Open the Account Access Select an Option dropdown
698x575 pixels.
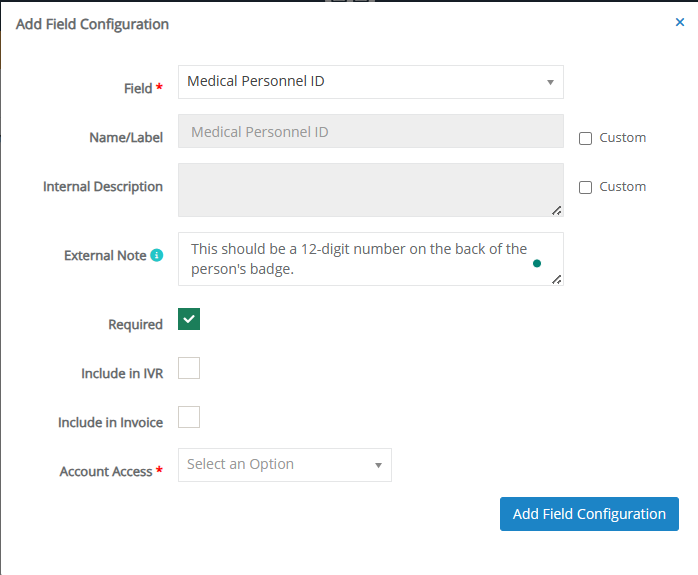[x=285, y=465]
